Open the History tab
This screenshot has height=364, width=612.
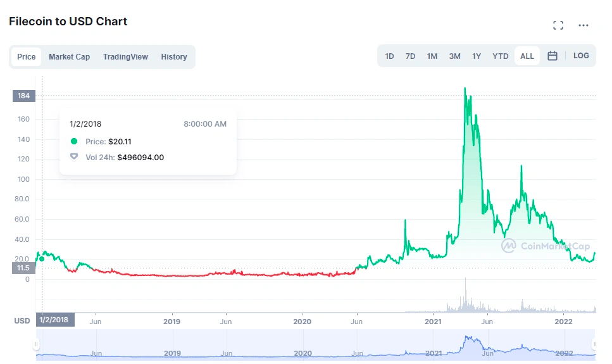tap(173, 57)
